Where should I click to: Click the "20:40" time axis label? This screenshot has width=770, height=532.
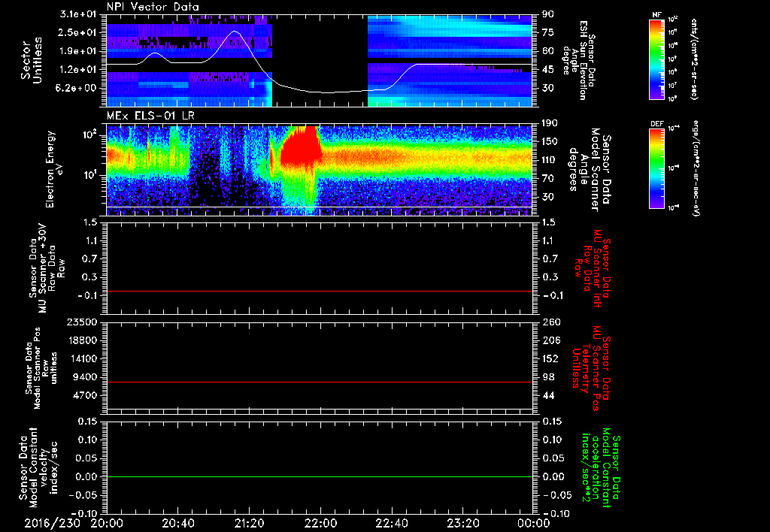(177, 523)
